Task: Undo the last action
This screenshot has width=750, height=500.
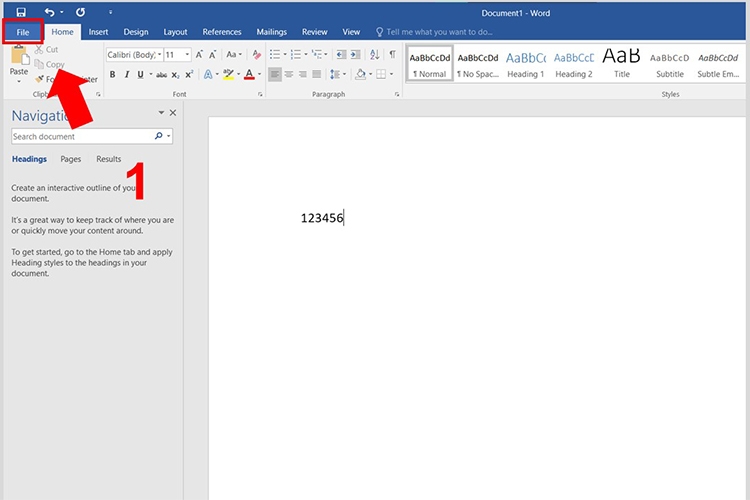Action: tap(49, 12)
